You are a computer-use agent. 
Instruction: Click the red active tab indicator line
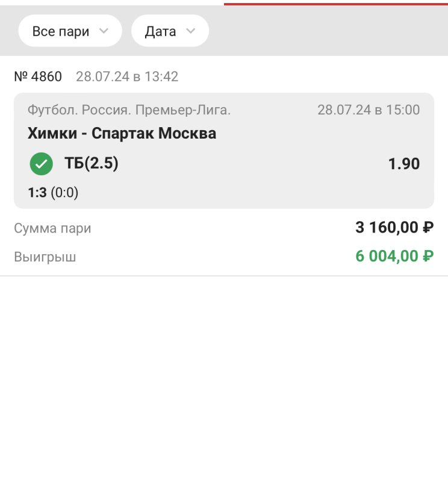pyautogui.click(x=335, y=3)
